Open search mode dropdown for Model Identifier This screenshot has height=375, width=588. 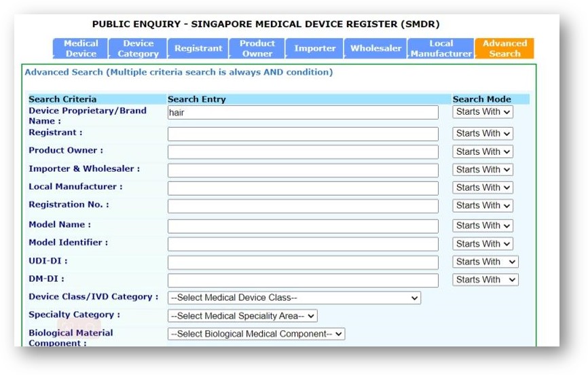(483, 244)
